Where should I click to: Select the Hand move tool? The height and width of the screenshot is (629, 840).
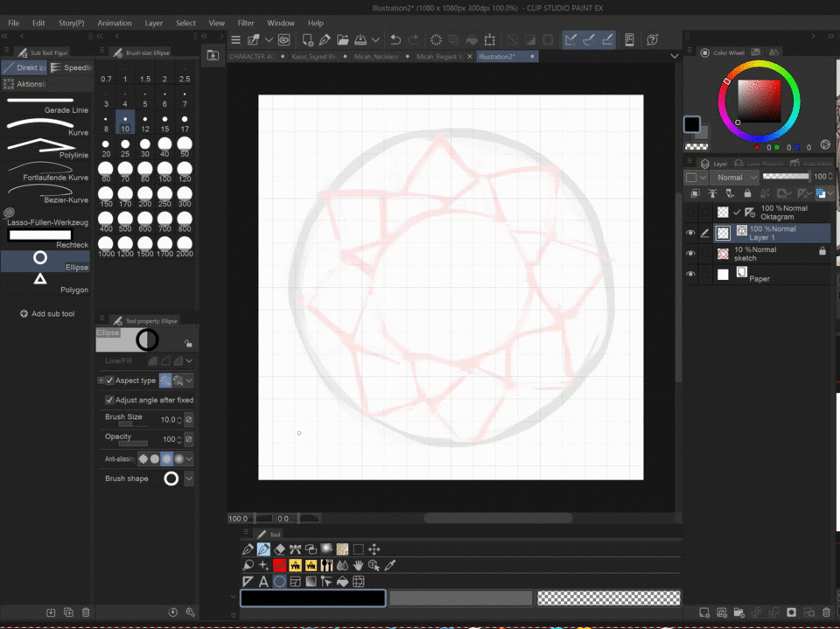coord(358,566)
